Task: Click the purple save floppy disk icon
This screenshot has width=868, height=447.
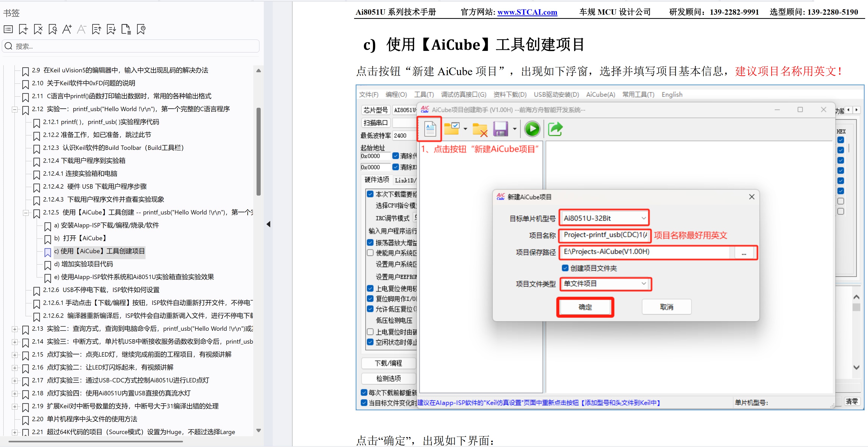Action: tap(500, 129)
